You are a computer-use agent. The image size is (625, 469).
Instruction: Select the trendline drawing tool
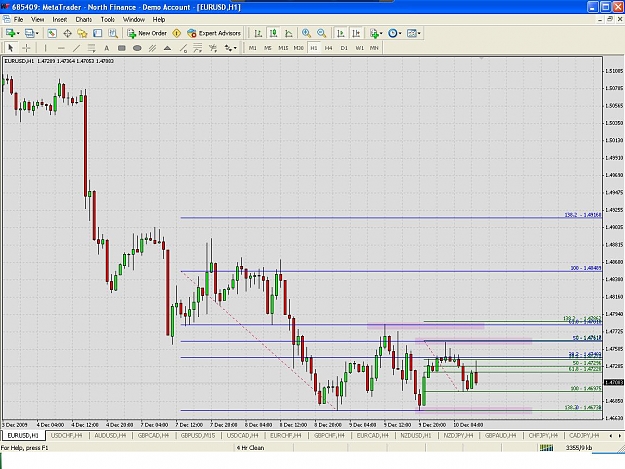(76, 48)
